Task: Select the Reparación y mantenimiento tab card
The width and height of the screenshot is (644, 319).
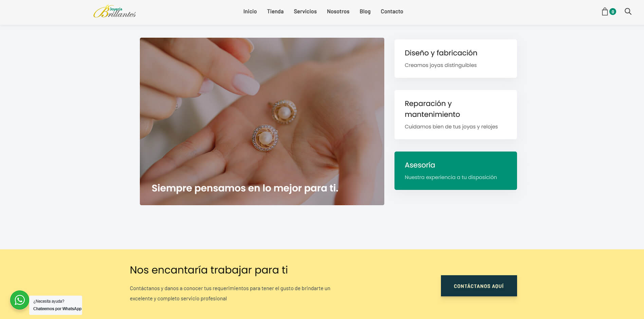Action: (x=456, y=114)
